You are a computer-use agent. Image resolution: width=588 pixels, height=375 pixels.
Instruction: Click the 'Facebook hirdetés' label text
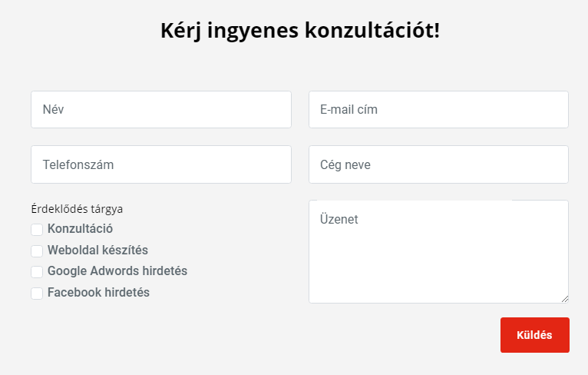(x=98, y=293)
